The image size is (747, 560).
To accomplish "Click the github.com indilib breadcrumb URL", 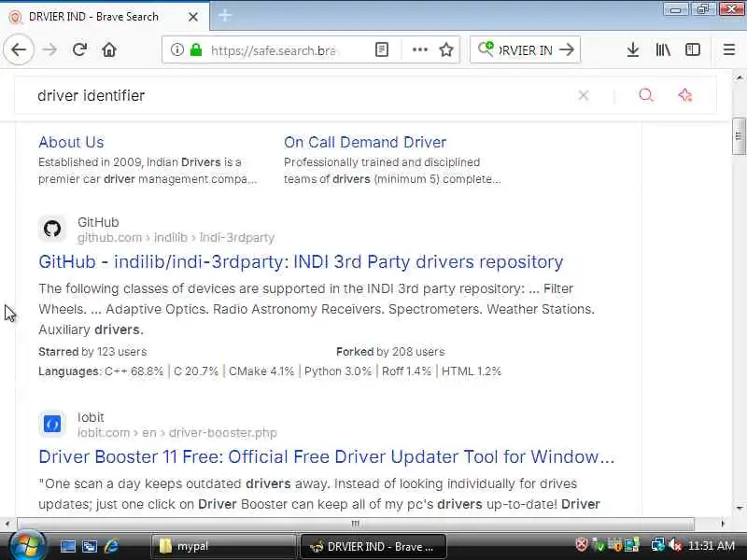I will (176, 237).
